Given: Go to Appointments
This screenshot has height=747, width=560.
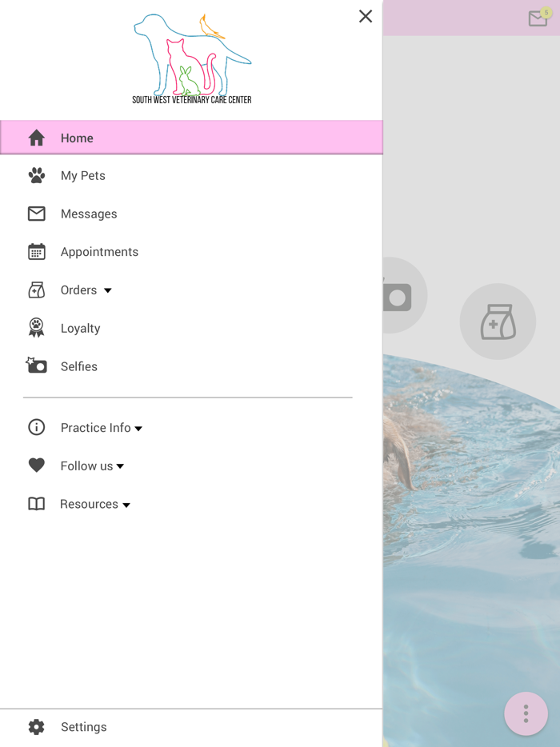Looking at the screenshot, I should (99, 252).
